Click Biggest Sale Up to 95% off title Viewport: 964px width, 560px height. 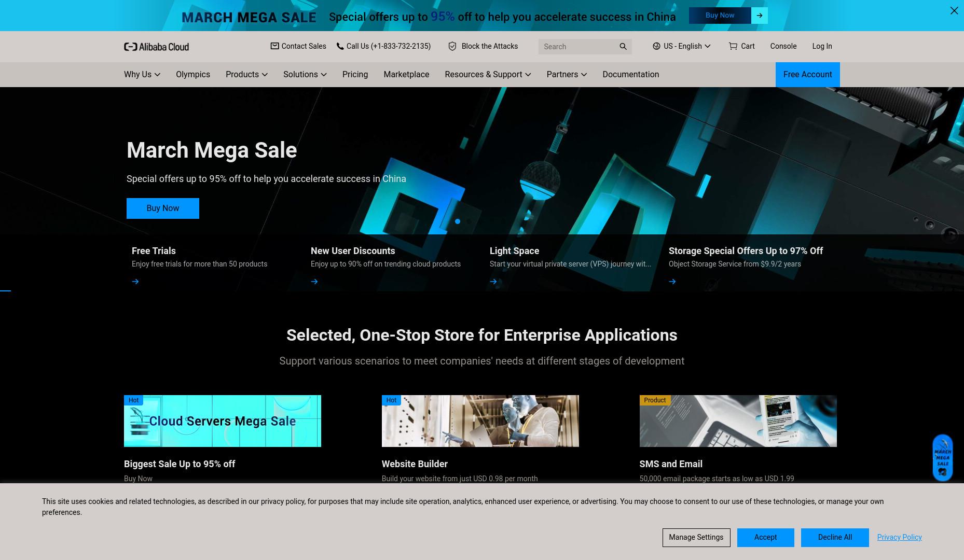point(180,464)
